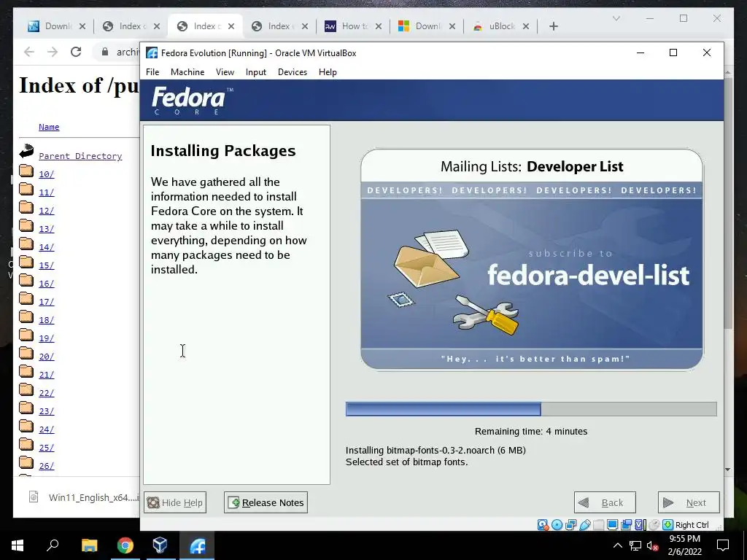Open the Machine menu in VirtualBox
Screen dimensions: 747x560
187,72
